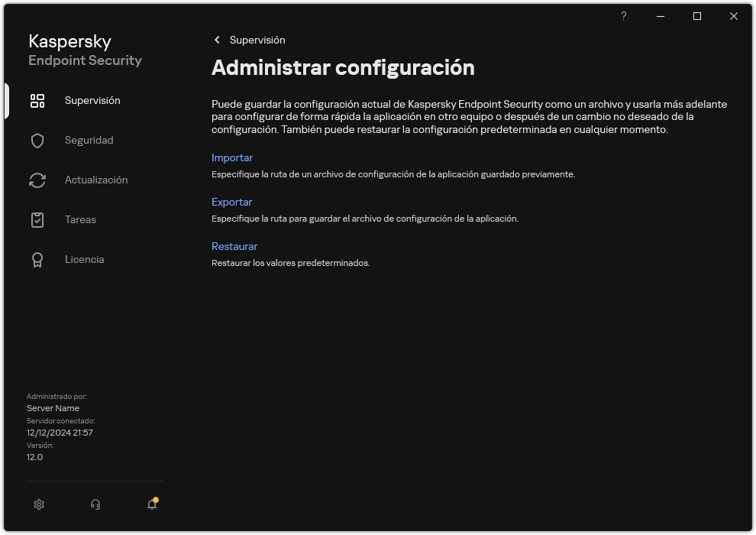Open support via the headset icon
This screenshot has height=535, width=756.
point(95,504)
